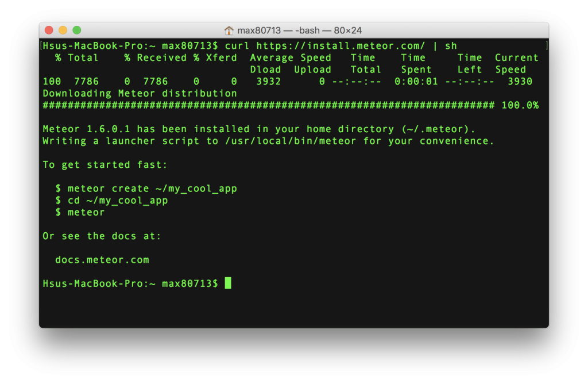Click the 'docs.meteor.com' address
588x384 pixels.
pyautogui.click(x=102, y=260)
